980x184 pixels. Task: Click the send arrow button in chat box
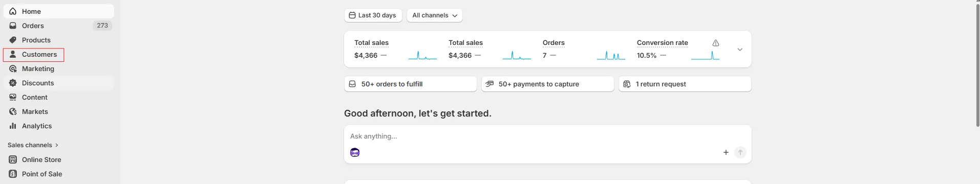pos(740,152)
